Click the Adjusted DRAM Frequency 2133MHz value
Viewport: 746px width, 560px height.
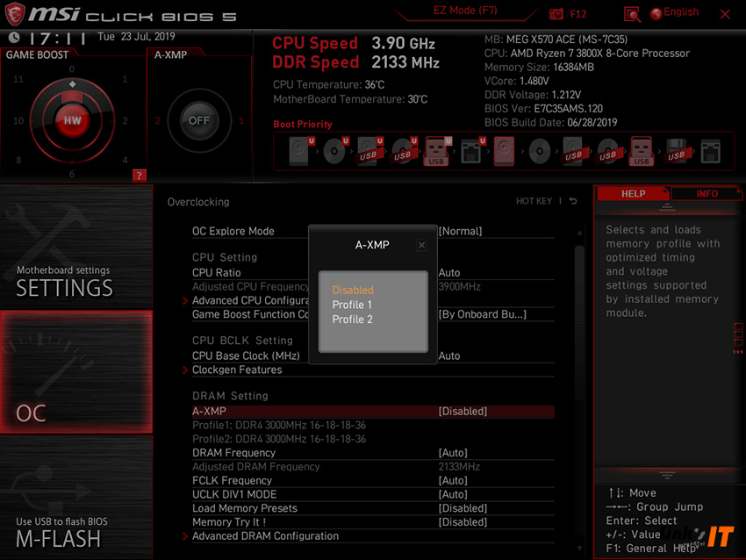point(459,467)
